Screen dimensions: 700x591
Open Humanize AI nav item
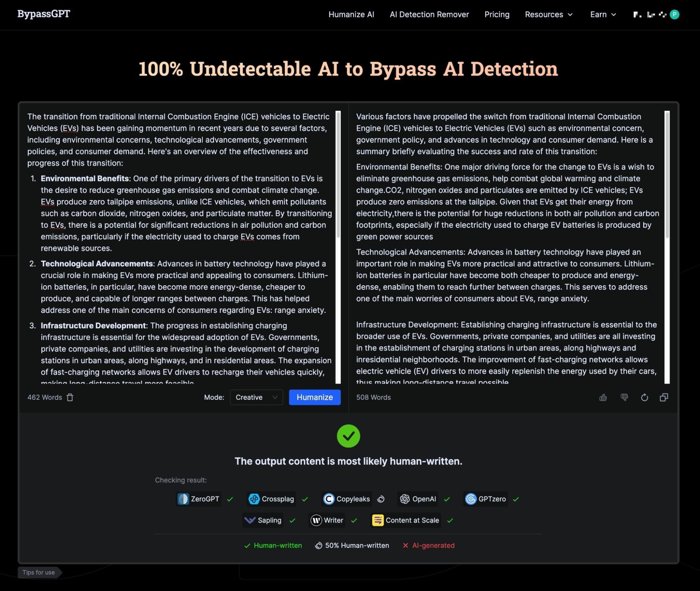(x=351, y=14)
